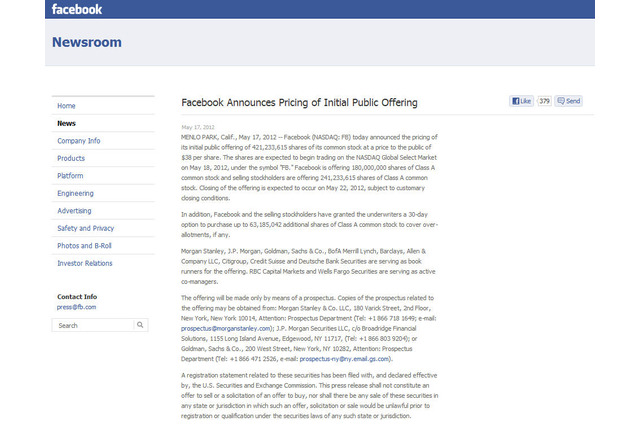Viewport: 640px width, 426px height.
Task: Click prospectus@morganstanley.com email link
Action: [x=226, y=328]
